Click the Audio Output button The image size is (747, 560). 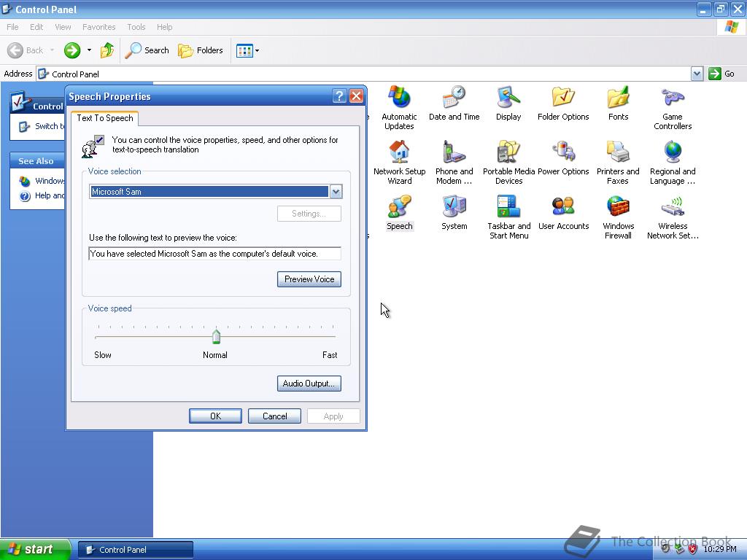[309, 384]
